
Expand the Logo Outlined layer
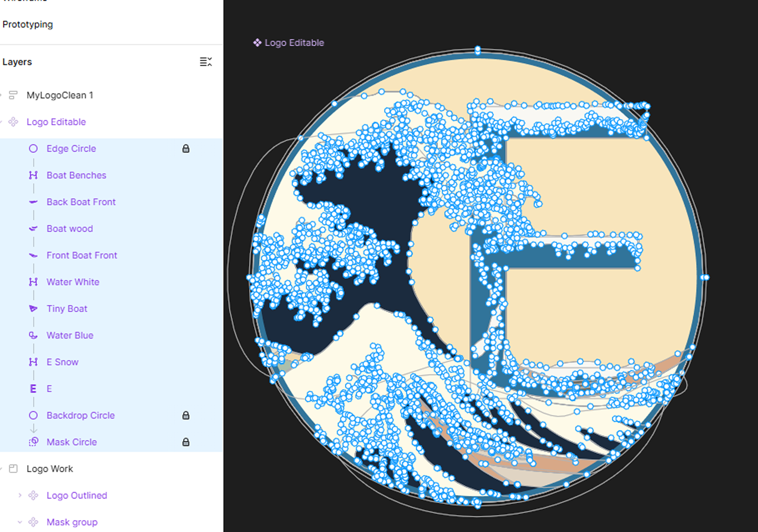click(x=20, y=495)
